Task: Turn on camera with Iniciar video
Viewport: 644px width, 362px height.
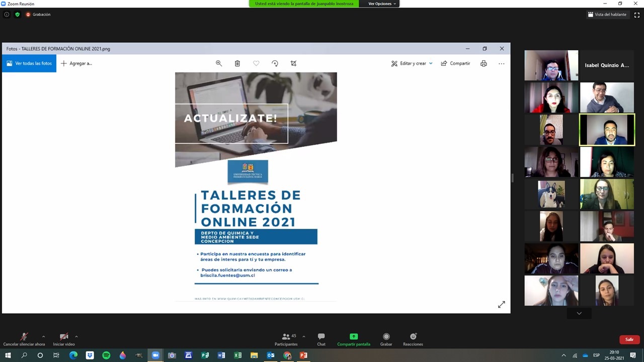Action: pyautogui.click(x=64, y=339)
